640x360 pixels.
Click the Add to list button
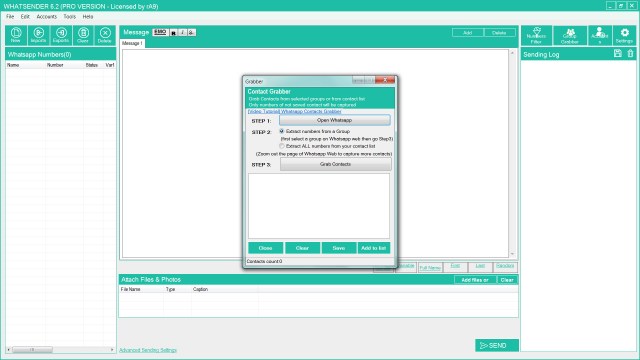tap(373, 248)
